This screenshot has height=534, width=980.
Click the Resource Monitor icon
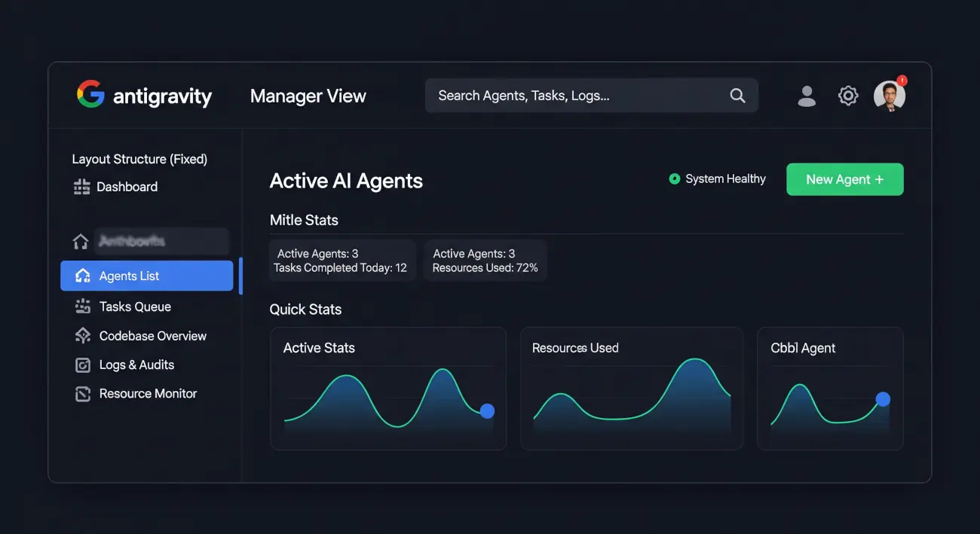83,393
